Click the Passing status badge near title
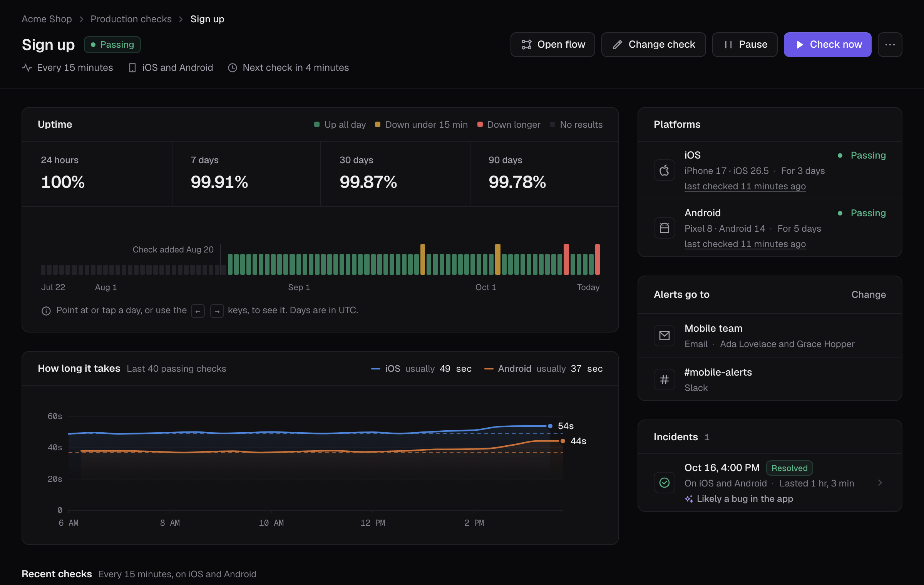Screen dimensions: 924x585 (112, 45)
